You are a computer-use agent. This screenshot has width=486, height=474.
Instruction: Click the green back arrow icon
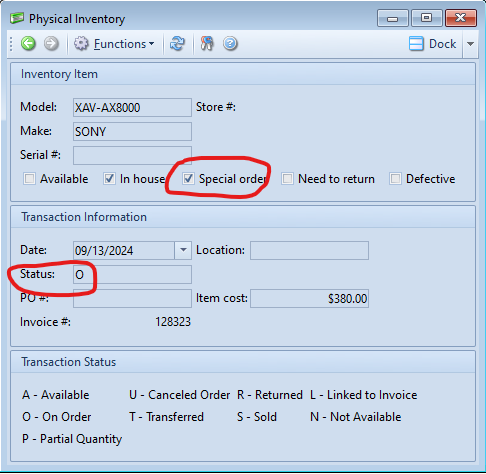(28, 44)
